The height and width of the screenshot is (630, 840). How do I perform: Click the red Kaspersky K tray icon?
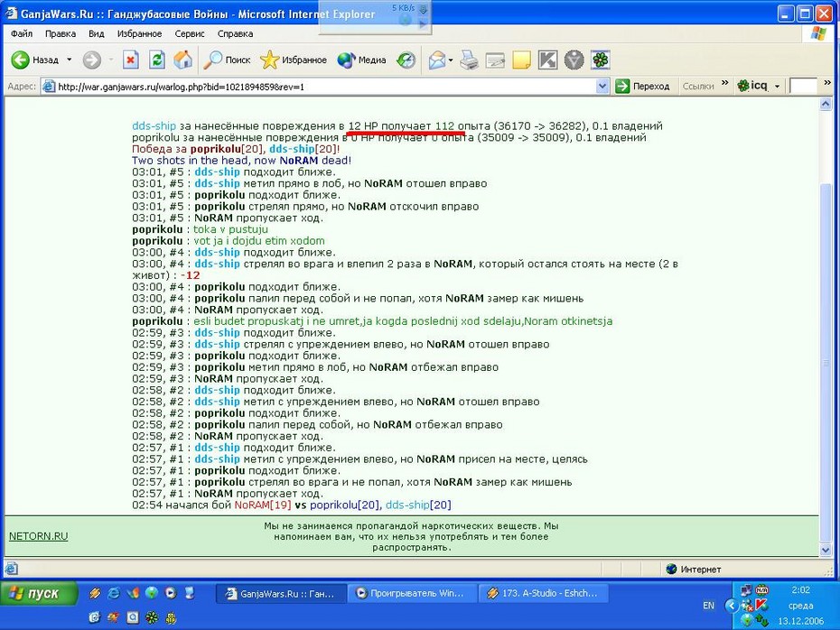pos(761,605)
